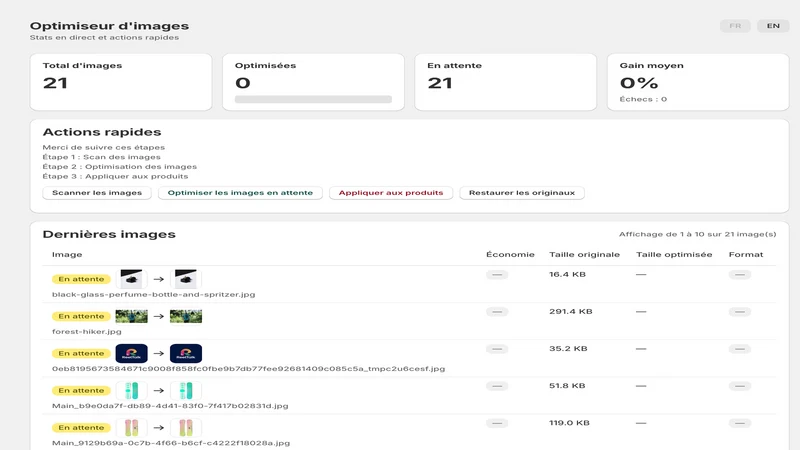Select filename black-glass-perfume-bottle-and-spritzer.jpg

(154, 294)
